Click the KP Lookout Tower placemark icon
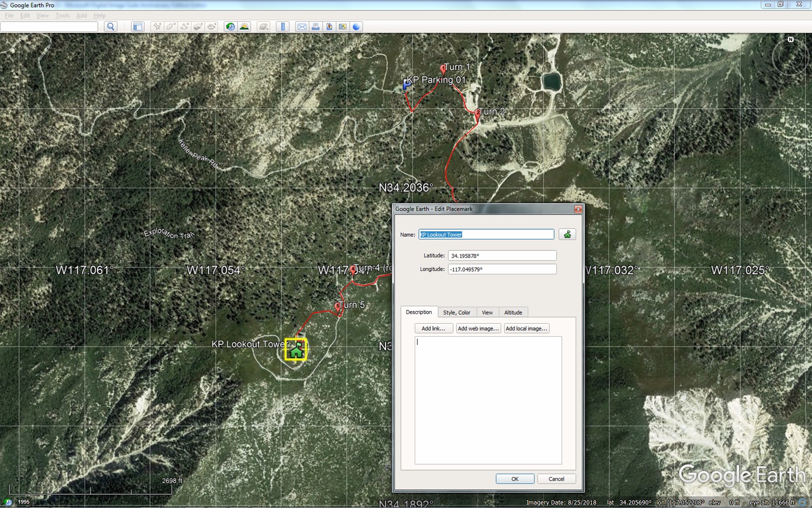The width and height of the screenshot is (812, 508). coord(296,350)
